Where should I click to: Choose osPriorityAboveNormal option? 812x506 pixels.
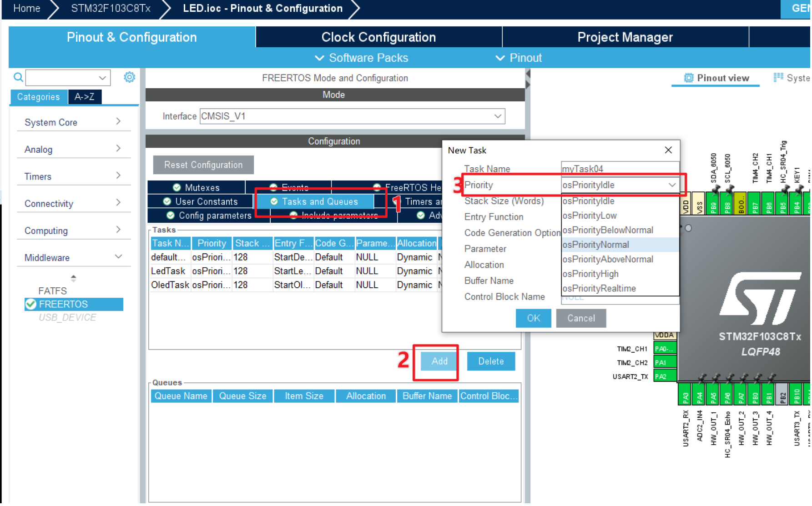(620, 259)
